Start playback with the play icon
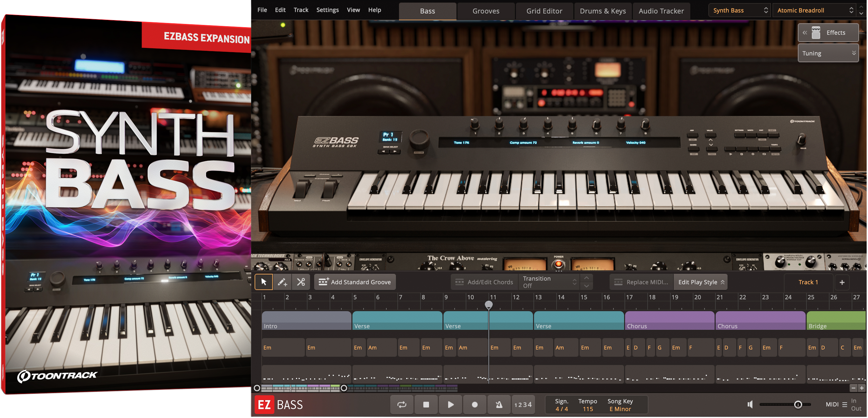The width and height of the screenshot is (868, 418). (x=450, y=404)
